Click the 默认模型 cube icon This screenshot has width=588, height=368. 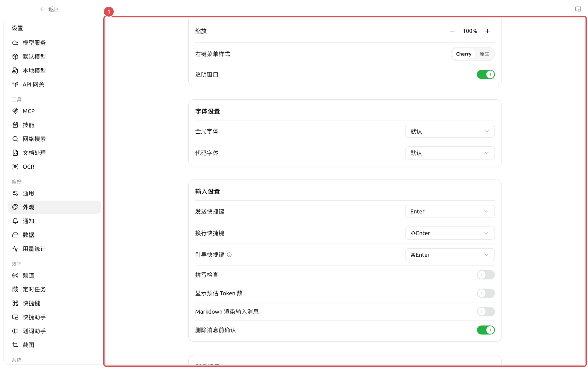(15, 56)
